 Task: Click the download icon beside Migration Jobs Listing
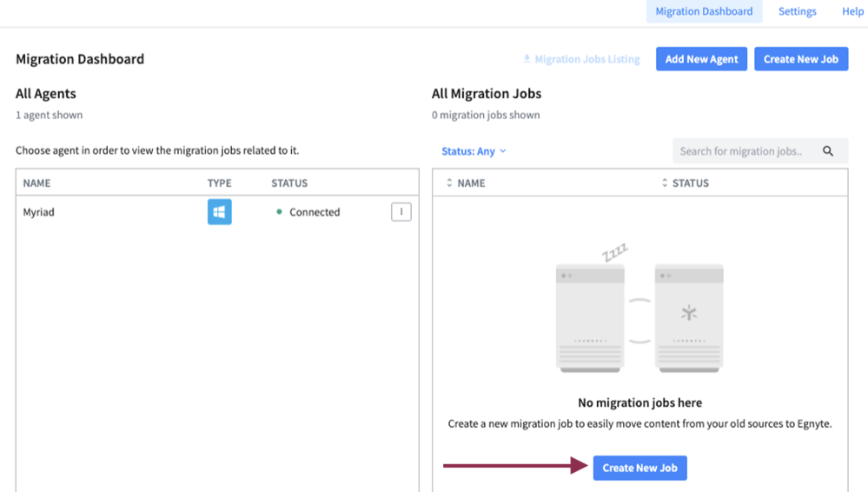click(527, 58)
